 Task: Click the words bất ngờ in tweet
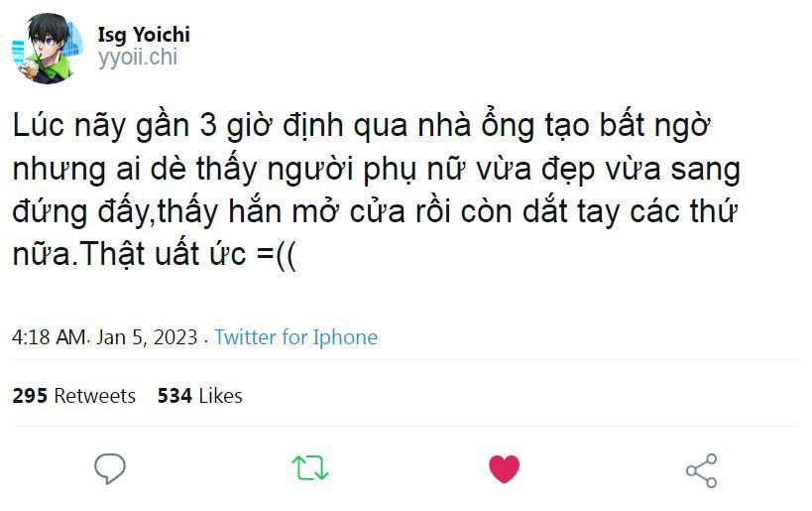654,127
